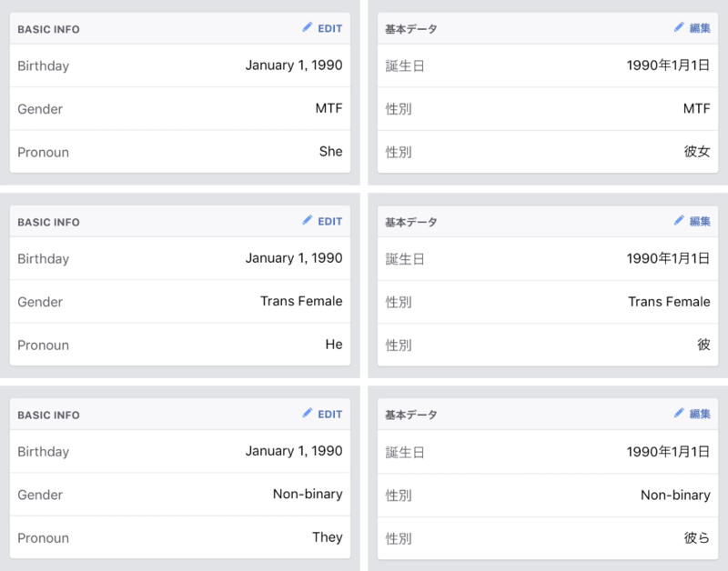The height and width of the screenshot is (571, 728).
Task: Click the BASIC INFO header of the Non-binary card
Action: pos(49,416)
